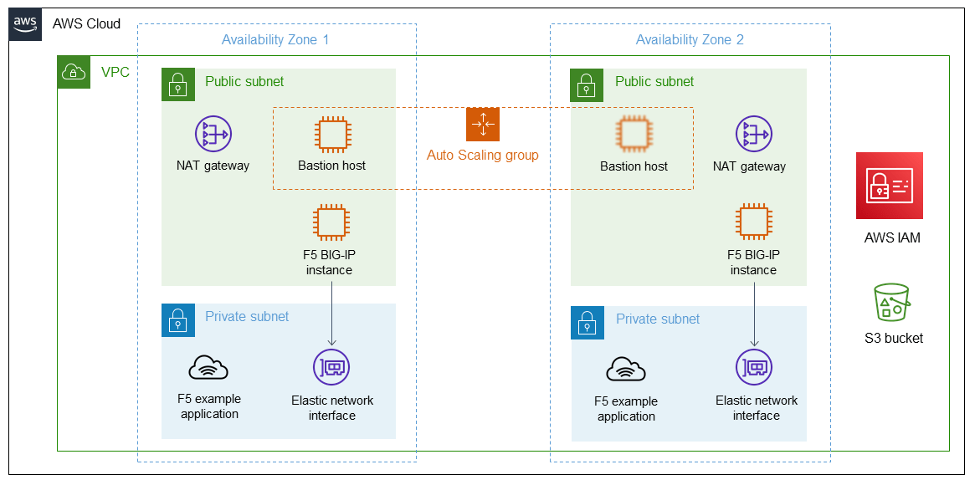The width and height of the screenshot is (980, 485).
Task: Click the Availability Zone 1 label
Action: pos(275,39)
